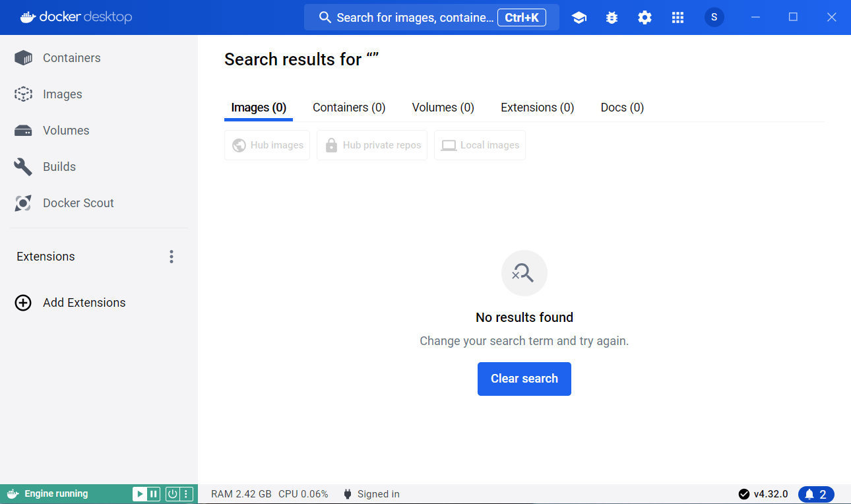The height and width of the screenshot is (504, 851).
Task: Open the Images sidebar entry
Action: [x=99, y=94]
